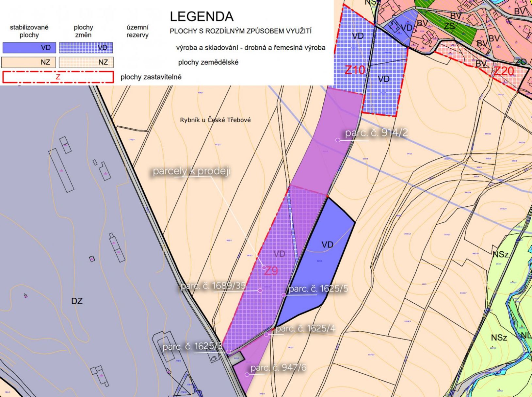Click the parc. č. 1625/3 label

(x=193, y=346)
